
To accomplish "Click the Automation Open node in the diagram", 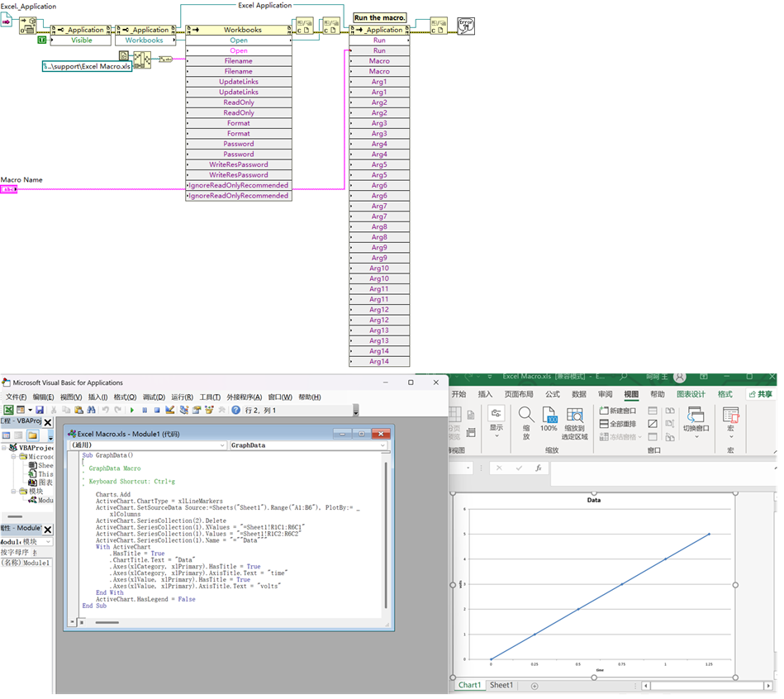I will click(28, 26).
